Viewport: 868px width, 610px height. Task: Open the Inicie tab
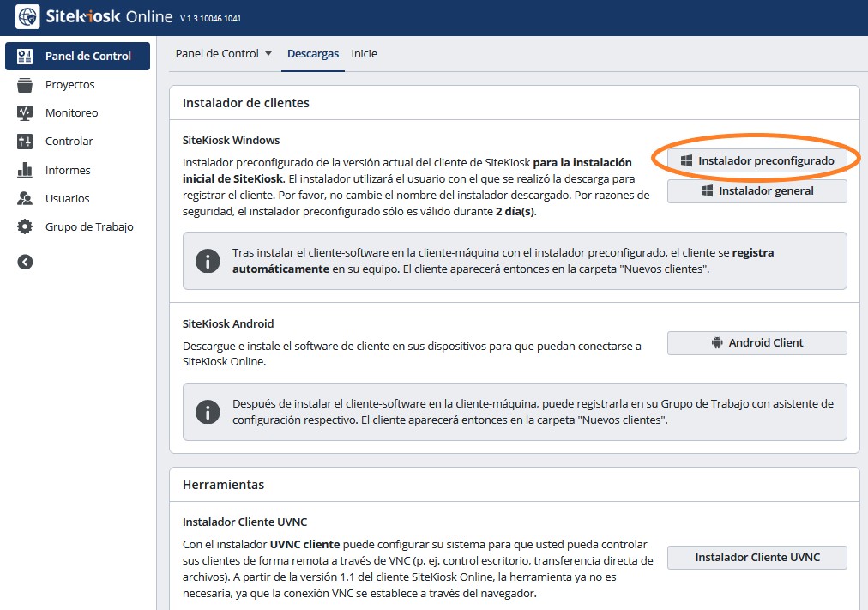tap(364, 54)
